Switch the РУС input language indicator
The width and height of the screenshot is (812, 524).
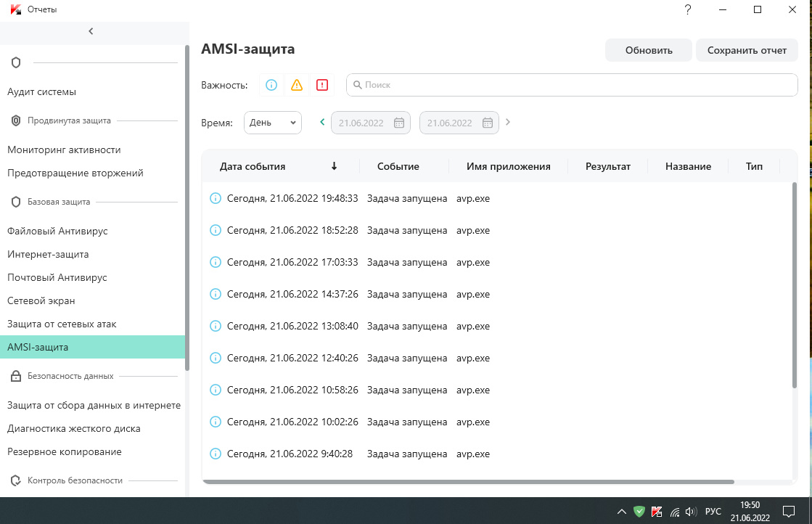(x=713, y=512)
